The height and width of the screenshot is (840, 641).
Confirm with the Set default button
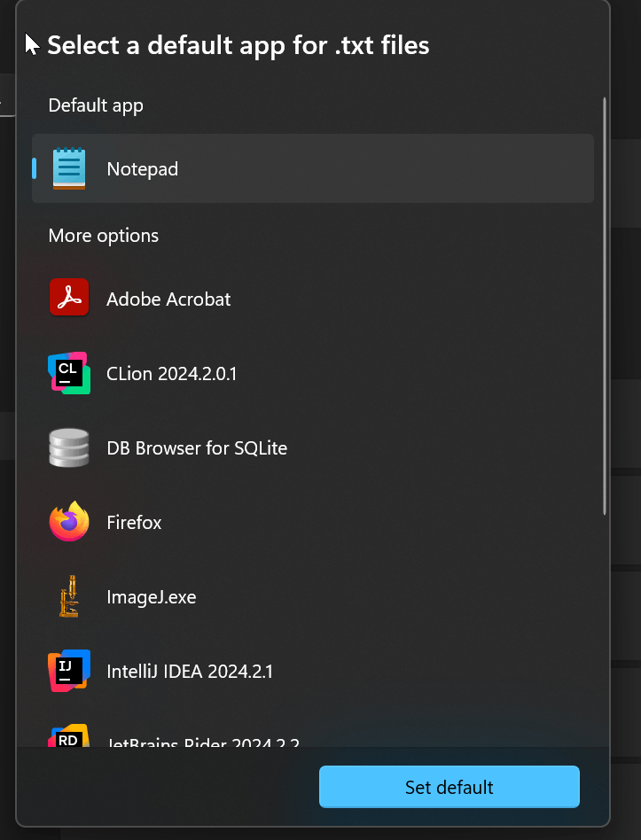tap(449, 787)
